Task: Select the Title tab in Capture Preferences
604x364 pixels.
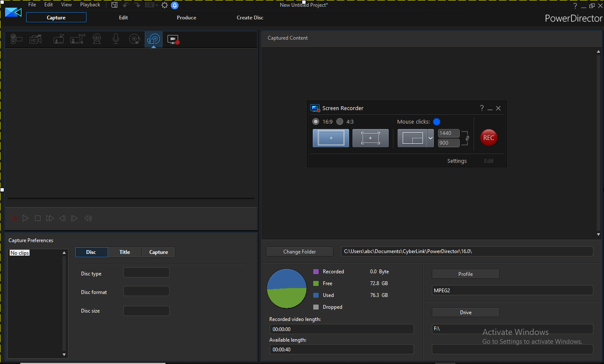Action: tap(125, 252)
